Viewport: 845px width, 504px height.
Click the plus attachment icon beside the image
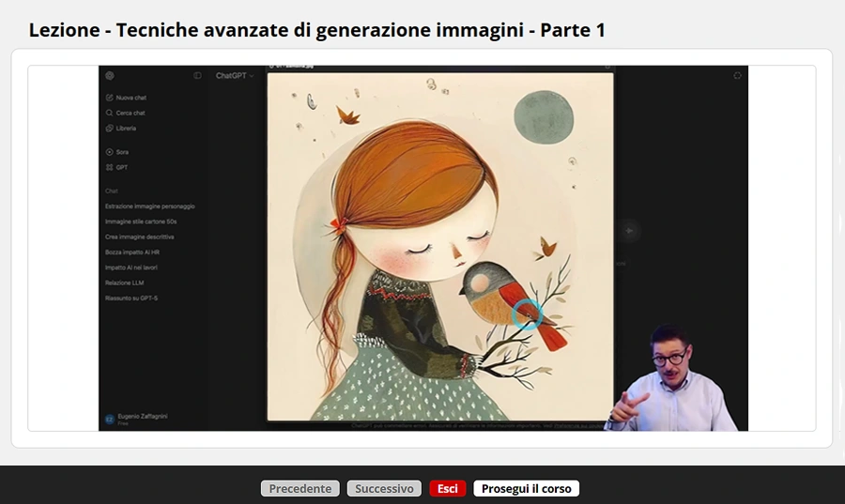[629, 231]
